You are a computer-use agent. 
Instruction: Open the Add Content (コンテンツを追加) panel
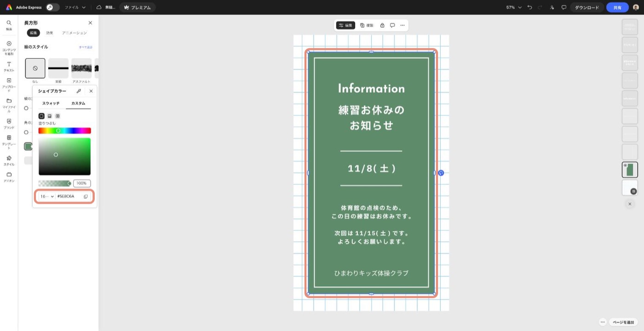[x=9, y=48]
